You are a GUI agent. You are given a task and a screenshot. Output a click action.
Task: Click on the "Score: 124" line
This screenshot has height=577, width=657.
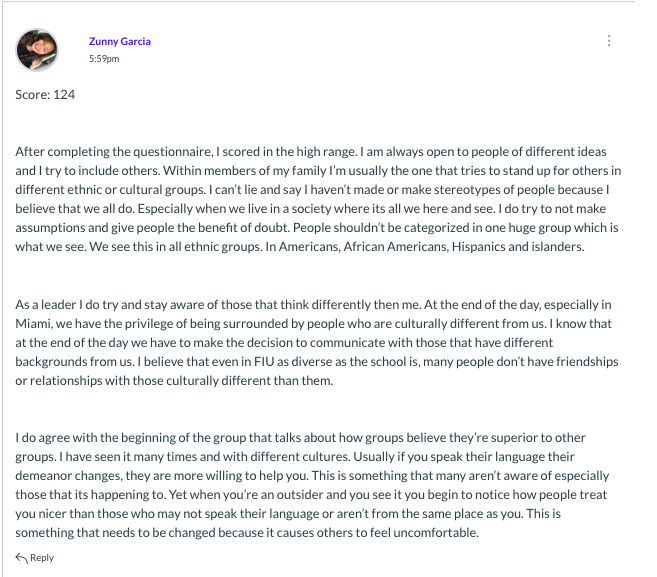[45, 94]
